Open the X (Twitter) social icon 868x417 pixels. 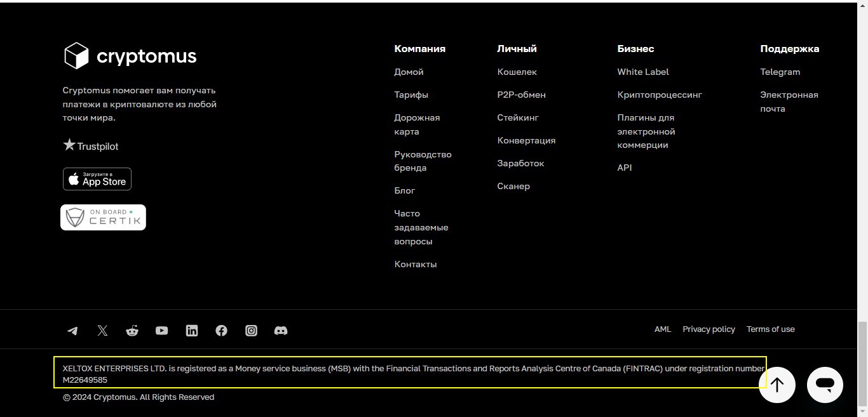[x=102, y=331]
